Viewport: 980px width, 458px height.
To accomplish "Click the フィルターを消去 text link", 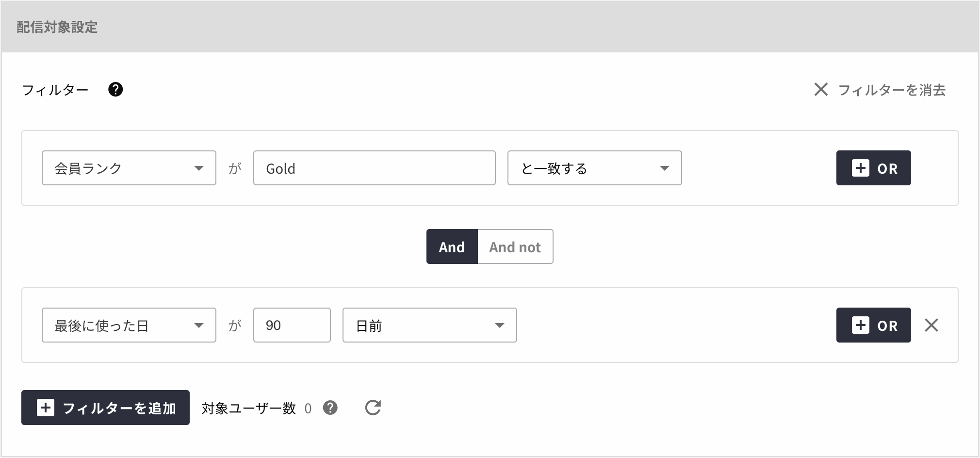I will (x=892, y=90).
